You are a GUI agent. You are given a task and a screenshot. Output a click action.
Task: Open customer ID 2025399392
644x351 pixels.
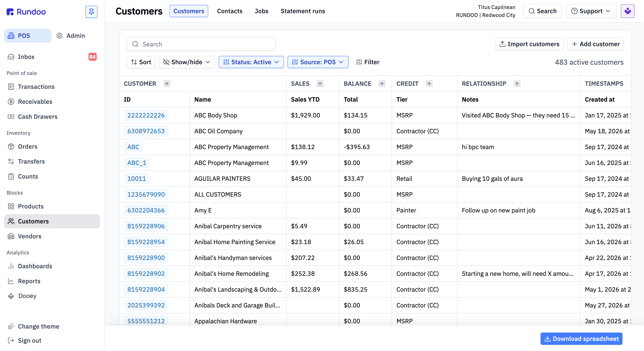point(146,305)
